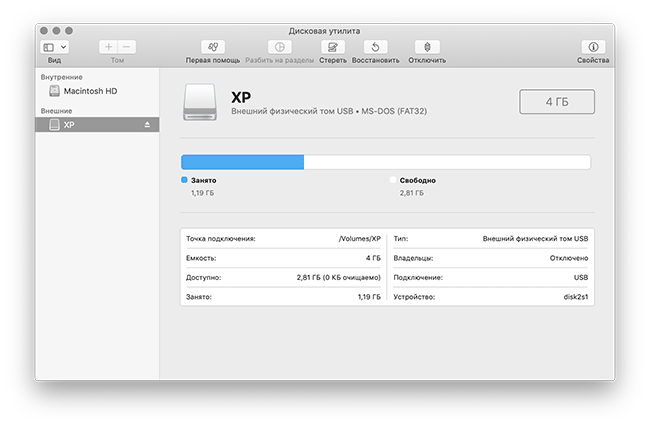Click the Внутренние sidebar section header

coord(62,77)
